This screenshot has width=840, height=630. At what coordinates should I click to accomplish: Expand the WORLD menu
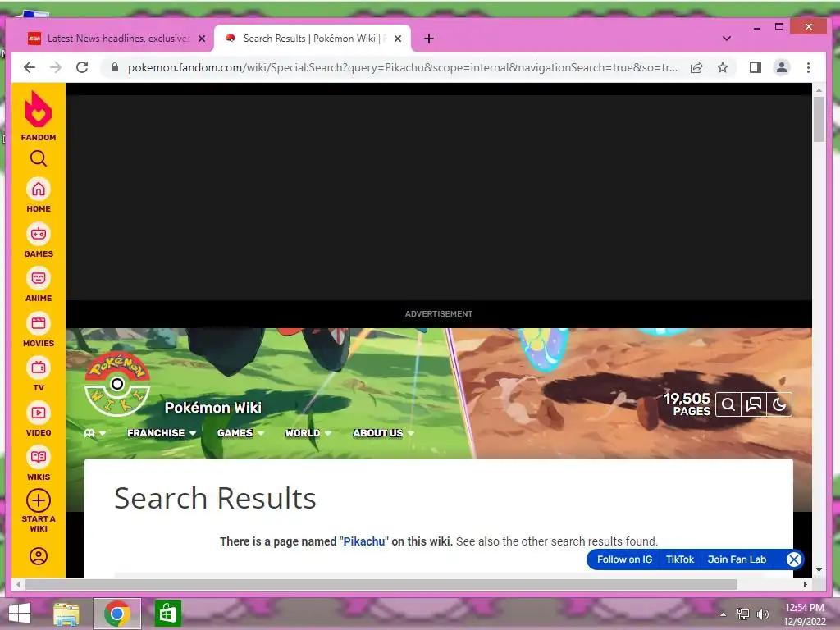pos(308,433)
